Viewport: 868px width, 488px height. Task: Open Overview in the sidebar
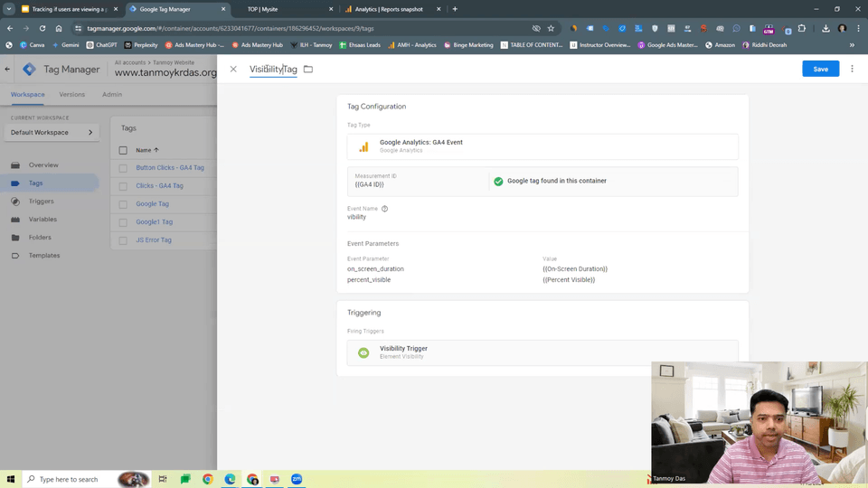[x=43, y=164]
